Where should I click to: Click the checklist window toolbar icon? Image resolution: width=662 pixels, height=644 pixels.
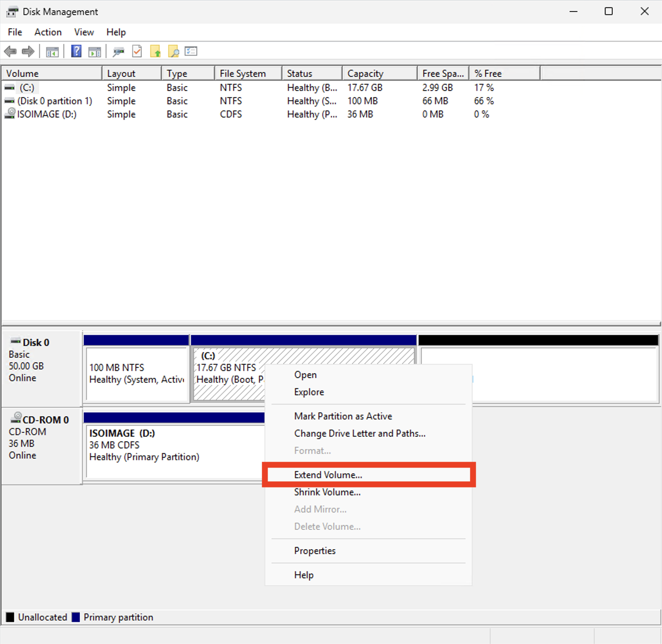pyautogui.click(x=191, y=51)
